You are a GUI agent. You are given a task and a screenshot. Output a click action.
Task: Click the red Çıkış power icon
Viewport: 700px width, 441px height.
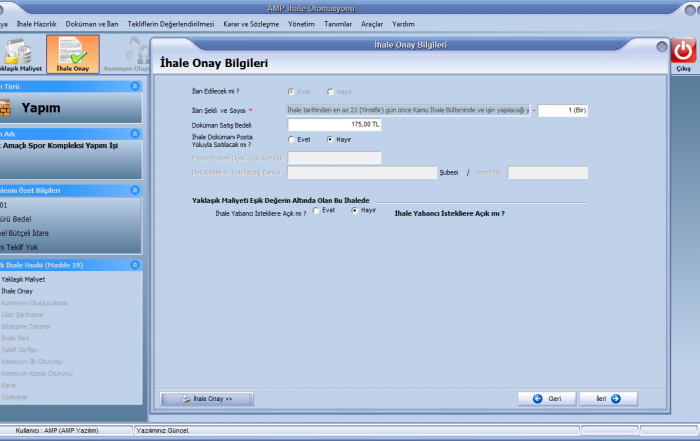point(684,54)
